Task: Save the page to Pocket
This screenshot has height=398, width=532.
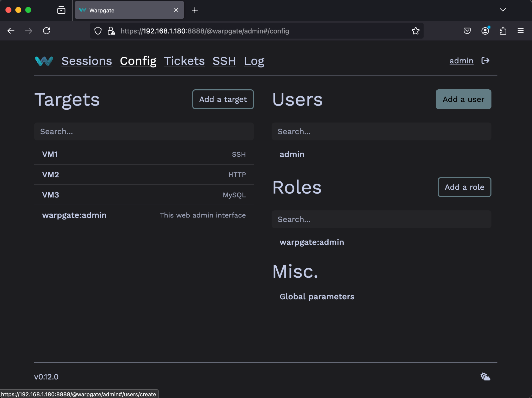Action: [467, 31]
